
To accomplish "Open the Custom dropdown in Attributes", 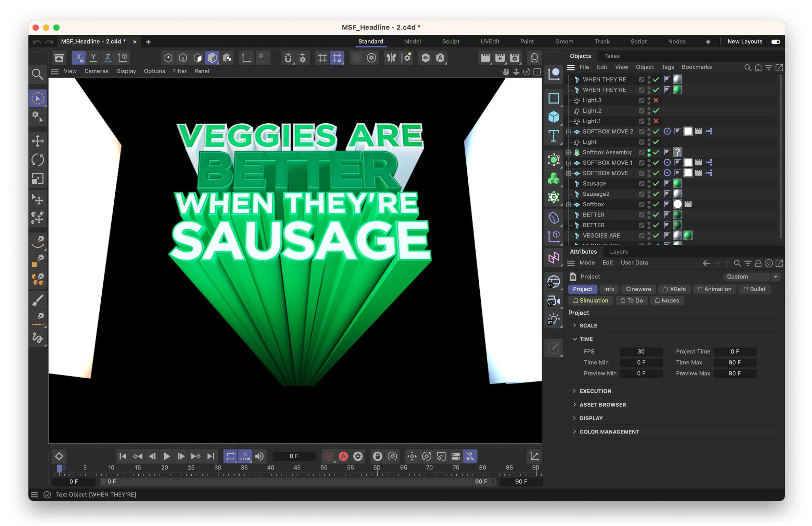I will [751, 276].
